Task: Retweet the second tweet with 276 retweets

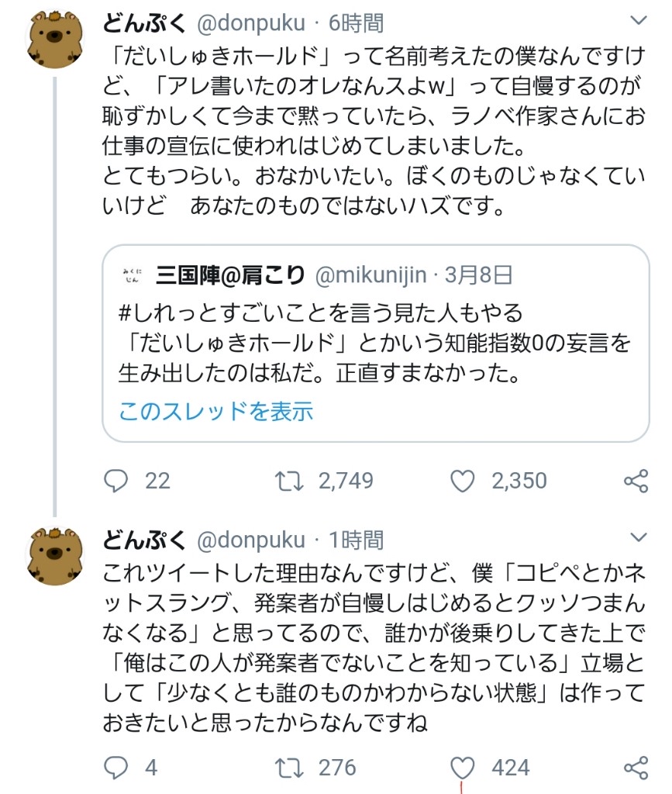Action: click(290, 768)
